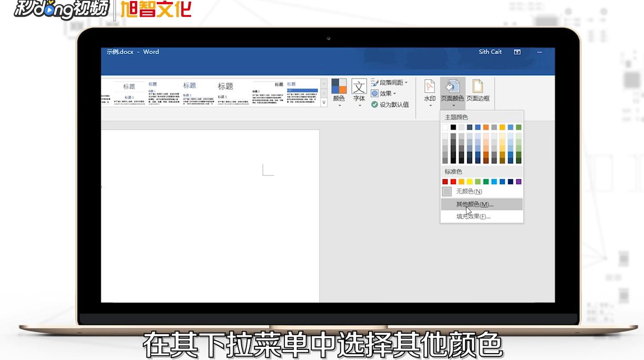Open the ribbon display options icon

point(517,52)
